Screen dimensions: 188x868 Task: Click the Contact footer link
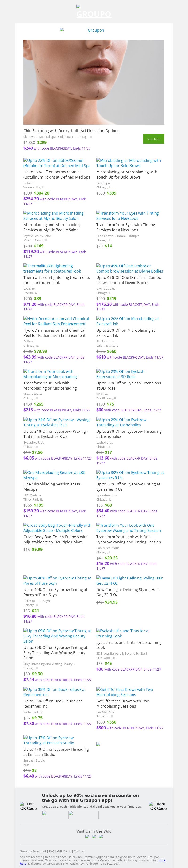79,851
